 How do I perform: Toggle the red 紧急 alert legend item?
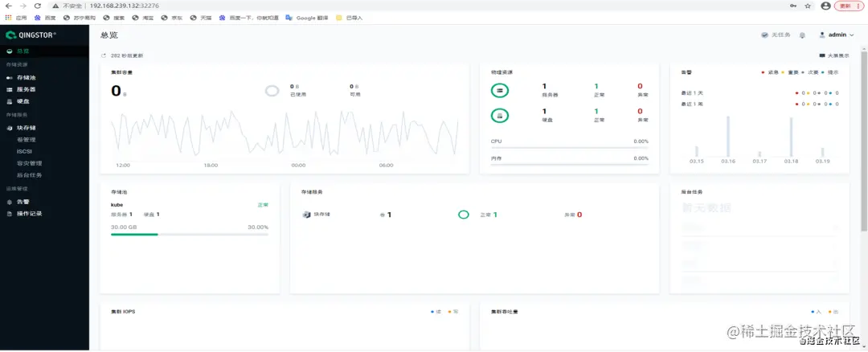[x=770, y=72]
